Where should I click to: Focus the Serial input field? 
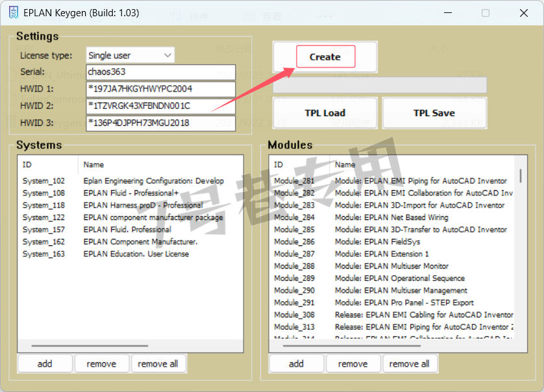[x=160, y=72]
